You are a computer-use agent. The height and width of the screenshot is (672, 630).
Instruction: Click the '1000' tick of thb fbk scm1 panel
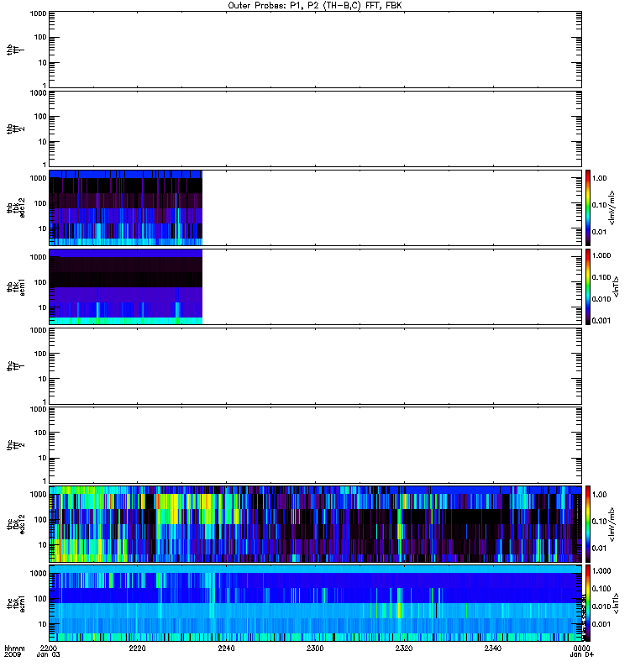pyautogui.click(x=38, y=257)
